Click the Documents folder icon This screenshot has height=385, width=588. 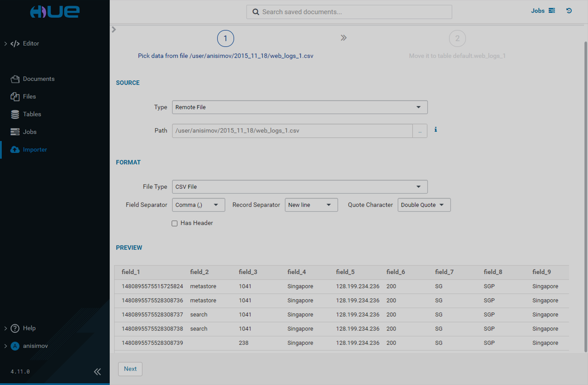click(15, 79)
